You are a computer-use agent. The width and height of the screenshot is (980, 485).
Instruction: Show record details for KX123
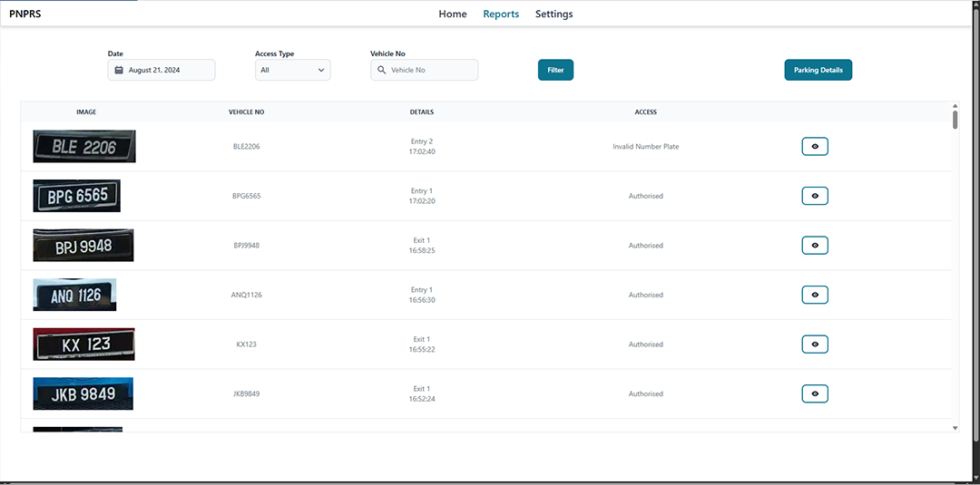pos(814,344)
